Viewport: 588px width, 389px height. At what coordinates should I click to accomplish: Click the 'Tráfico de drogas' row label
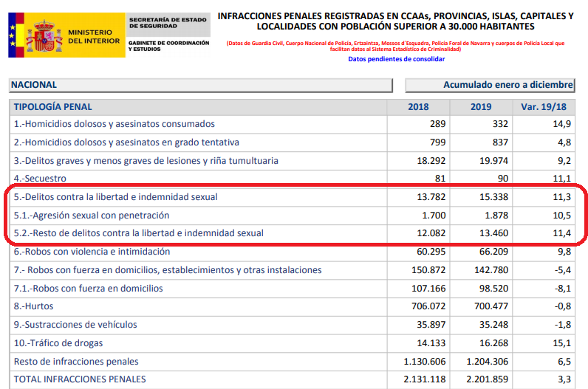pyautogui.click(x=58, y=343)
